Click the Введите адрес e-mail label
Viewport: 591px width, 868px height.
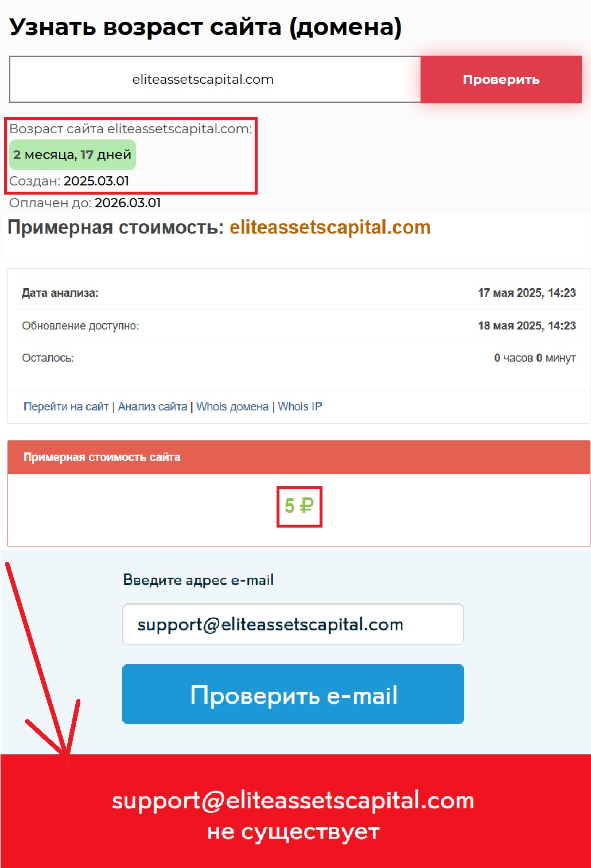click(x=199, y=580)
